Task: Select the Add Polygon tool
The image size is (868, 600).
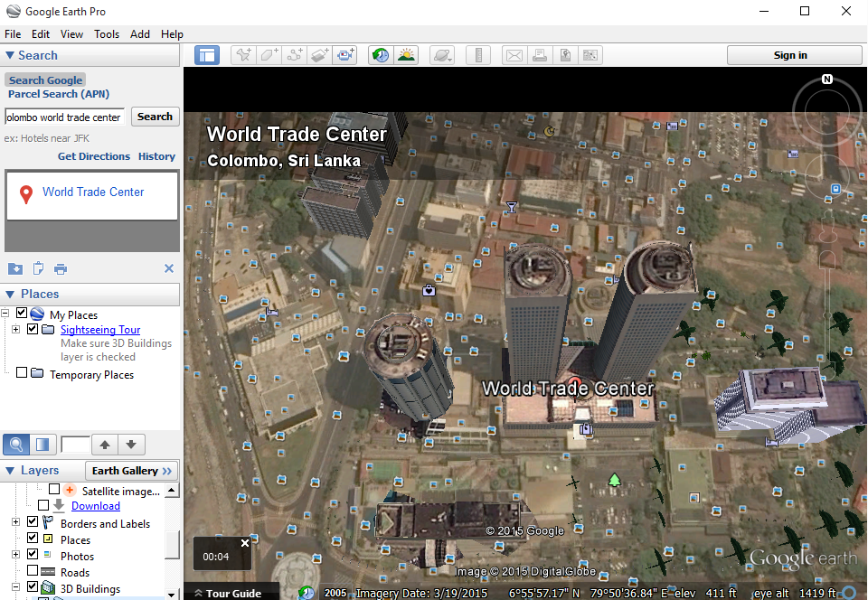Action: pyautogui.click(x=269, y=55)
